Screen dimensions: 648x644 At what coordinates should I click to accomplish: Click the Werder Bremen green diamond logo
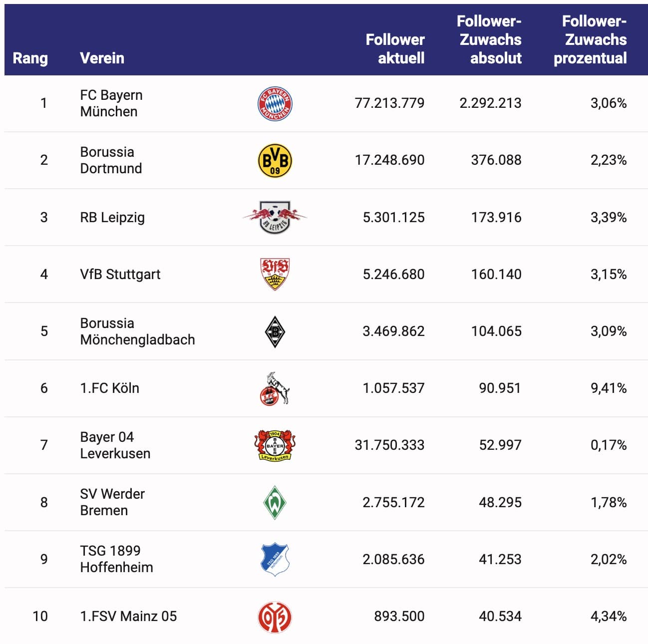tap(275, 502)
